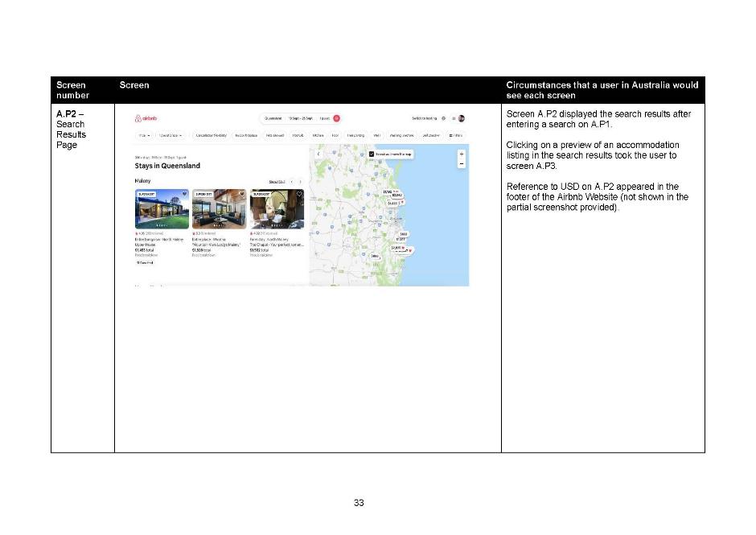Click the dates field in search bar
The width and height of the screenshot is (756, 535).
tap(300, 118)
